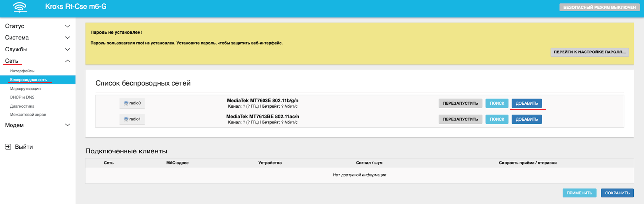644x204 pixels.
Task: Expand the Службы section chevron
Action: click(x=67, y=49)
